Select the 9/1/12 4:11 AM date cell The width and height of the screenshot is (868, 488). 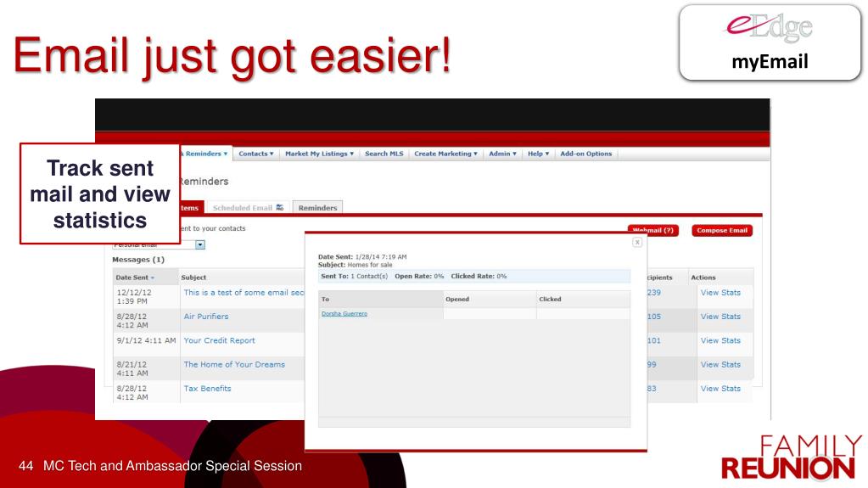pyautogui.click(x=146, y=340)
